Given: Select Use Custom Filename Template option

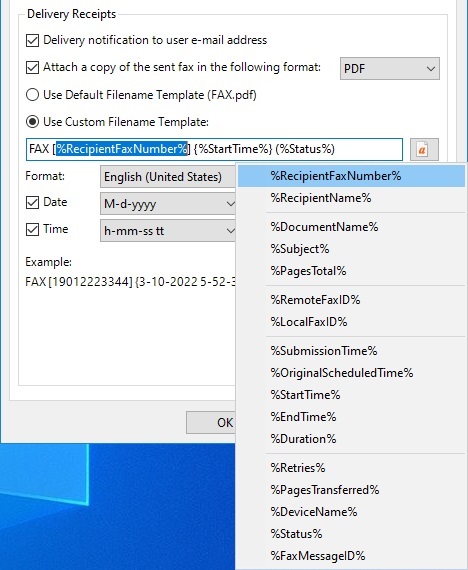Looking at the screenshot, I should 32,122.
